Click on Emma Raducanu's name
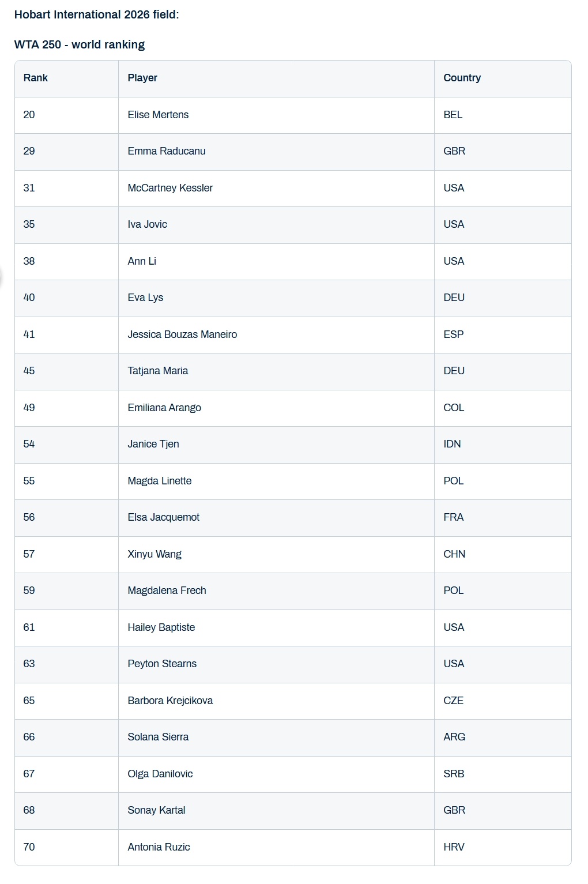 [x=167, y=151]
